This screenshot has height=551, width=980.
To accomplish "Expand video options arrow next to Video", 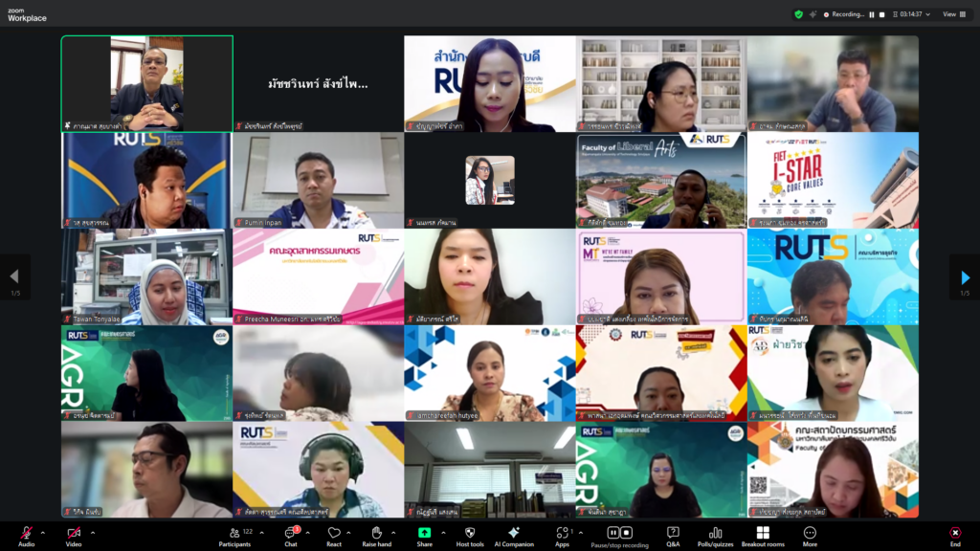I will point(92,533).
